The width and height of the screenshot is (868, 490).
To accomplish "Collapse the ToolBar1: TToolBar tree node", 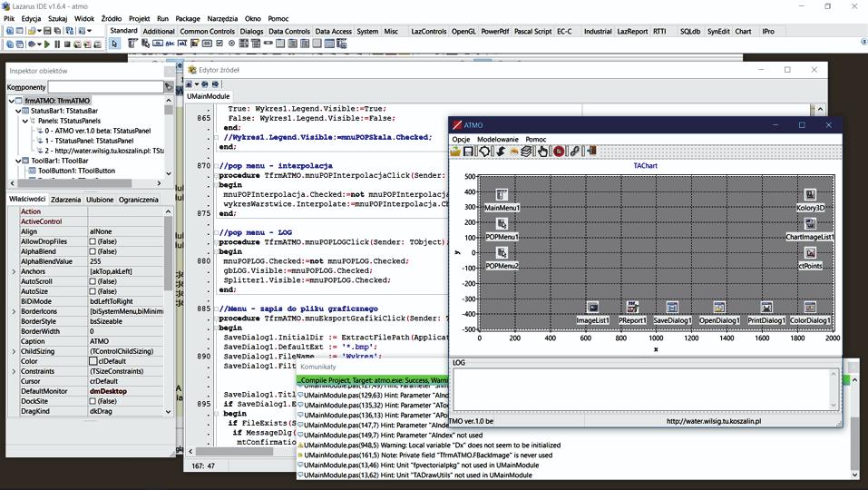I will (x=18, y=161).
